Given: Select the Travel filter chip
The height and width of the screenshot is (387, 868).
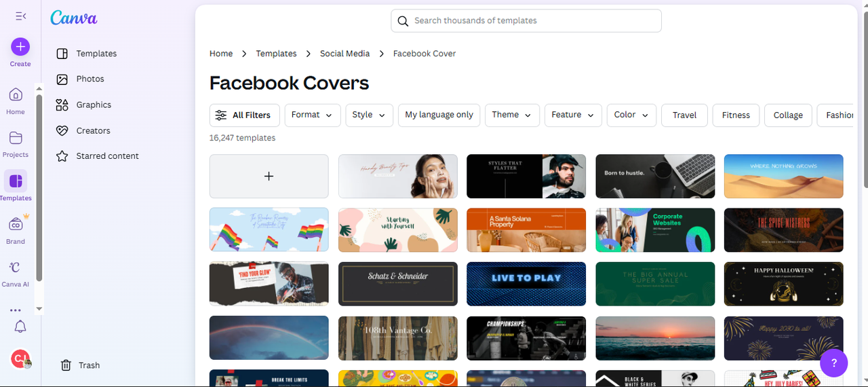Looking at the screenshot, I should 684,115.
